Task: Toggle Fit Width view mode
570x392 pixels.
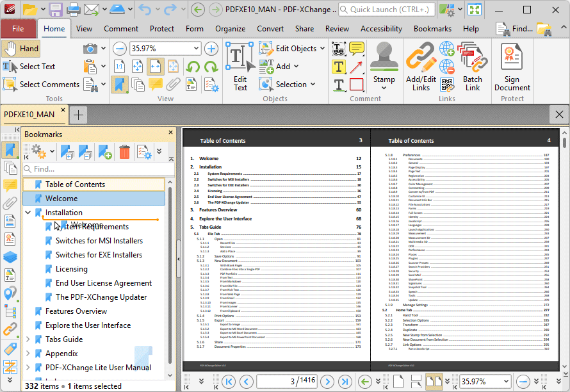Action: 155,67
